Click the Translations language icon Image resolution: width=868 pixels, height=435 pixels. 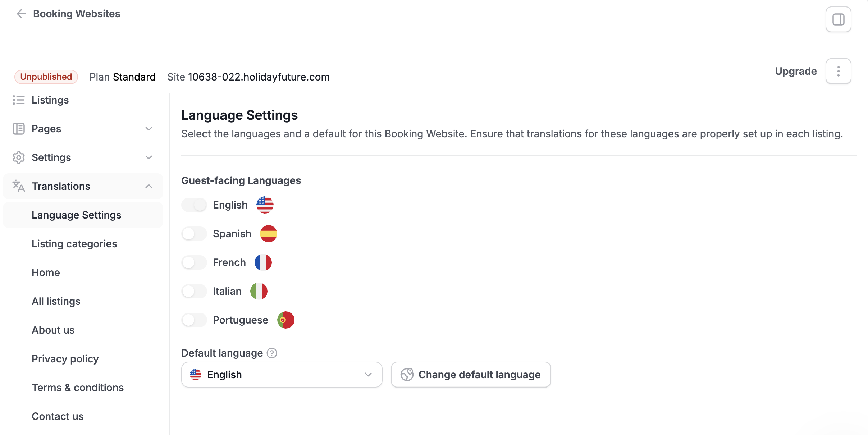click(19, 186)
